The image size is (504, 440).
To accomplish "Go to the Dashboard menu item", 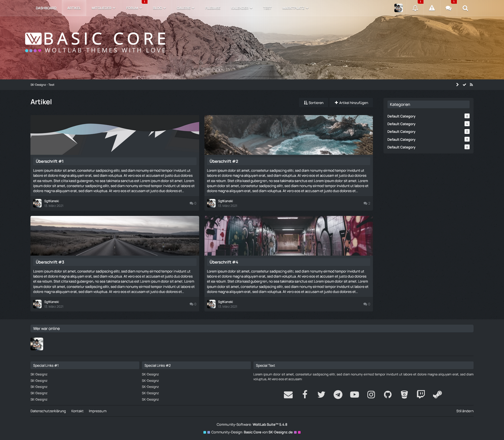I will click(46, 8).
